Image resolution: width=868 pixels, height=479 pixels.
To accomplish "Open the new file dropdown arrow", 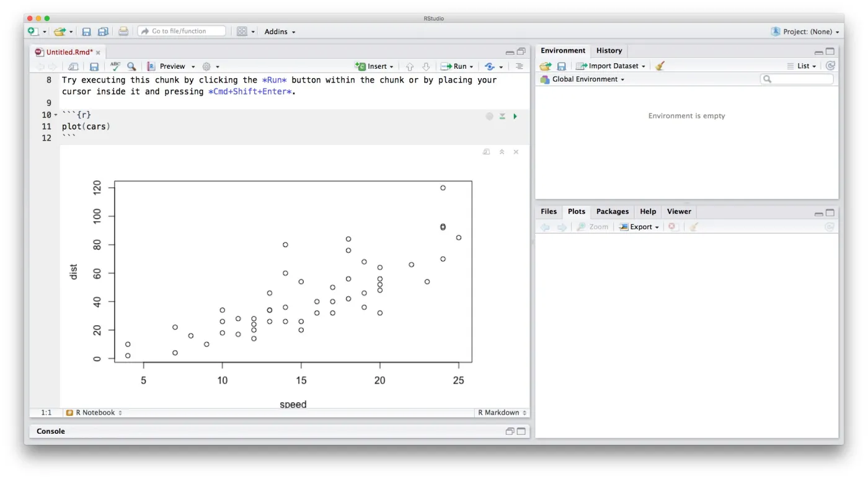I will coord(45,32).
